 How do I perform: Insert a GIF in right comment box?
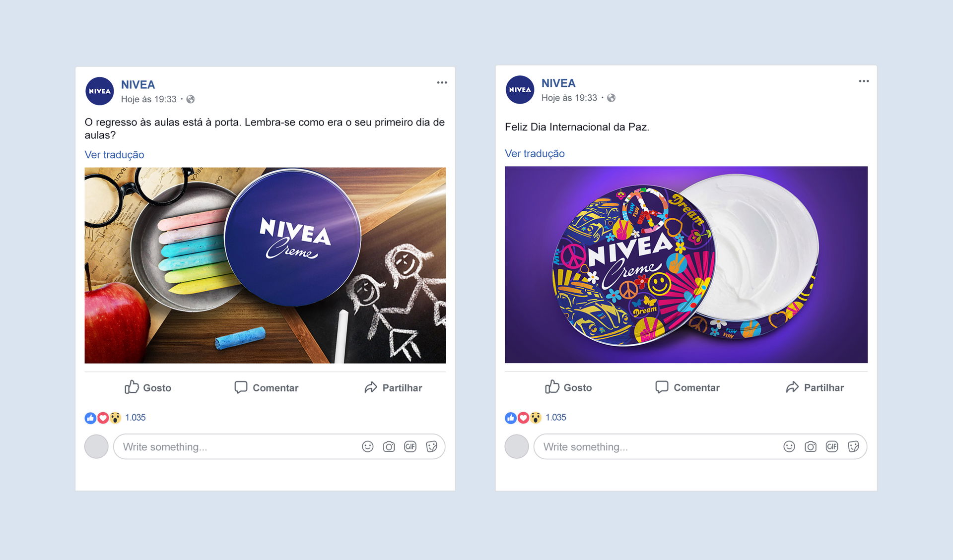[832, 446]
